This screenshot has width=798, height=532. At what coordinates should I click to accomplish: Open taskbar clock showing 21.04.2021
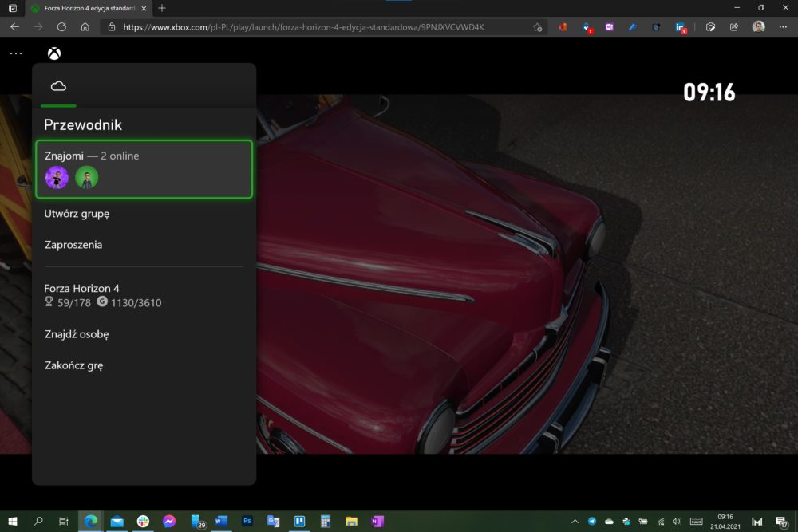point(725,522)
